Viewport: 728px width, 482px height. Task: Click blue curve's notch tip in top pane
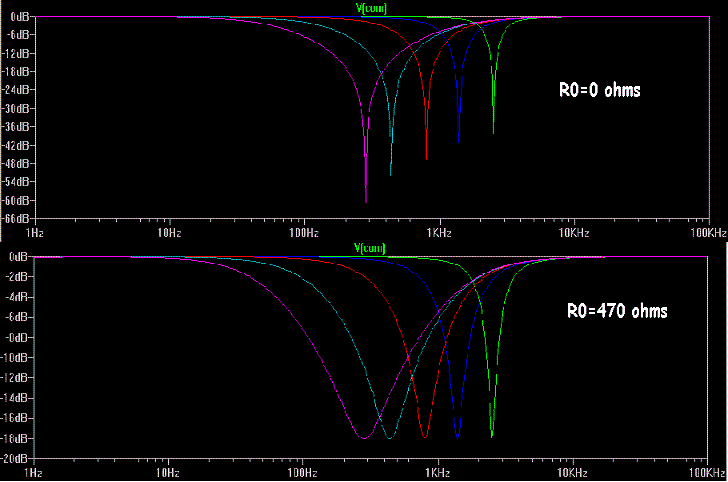coord(459,143)
